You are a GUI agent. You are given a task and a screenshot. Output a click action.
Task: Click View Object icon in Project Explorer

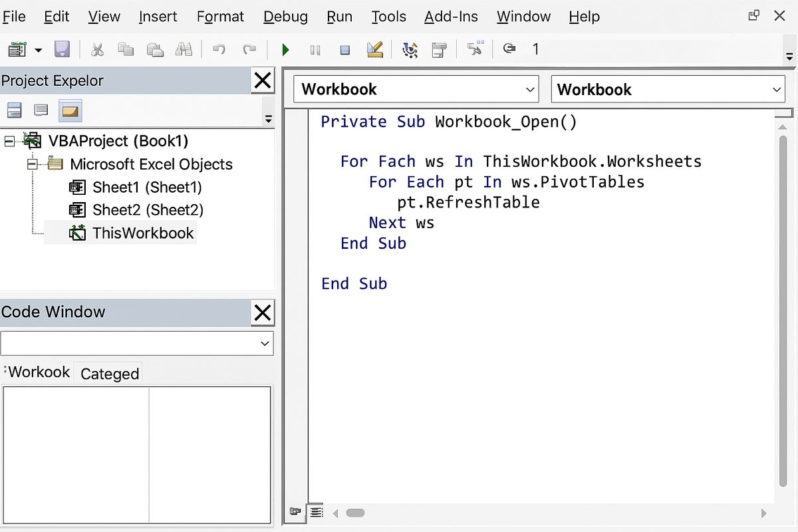click(41, 110)
